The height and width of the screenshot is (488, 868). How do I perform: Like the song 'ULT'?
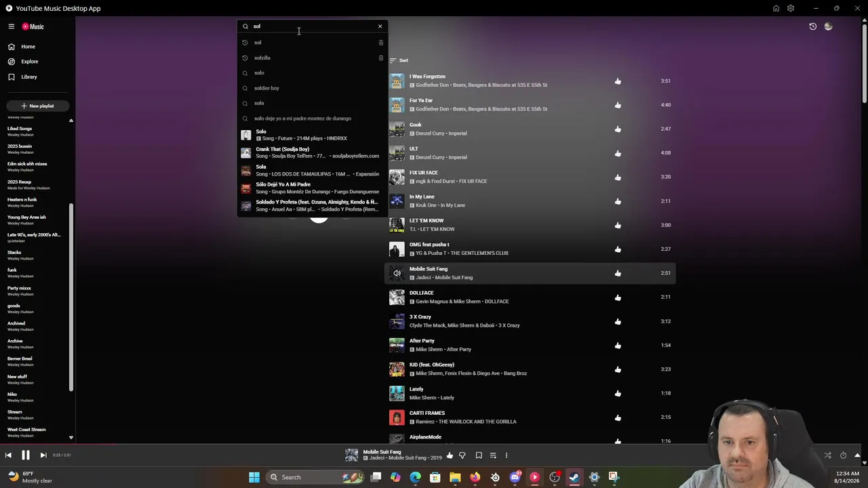[x=618, y=153]
